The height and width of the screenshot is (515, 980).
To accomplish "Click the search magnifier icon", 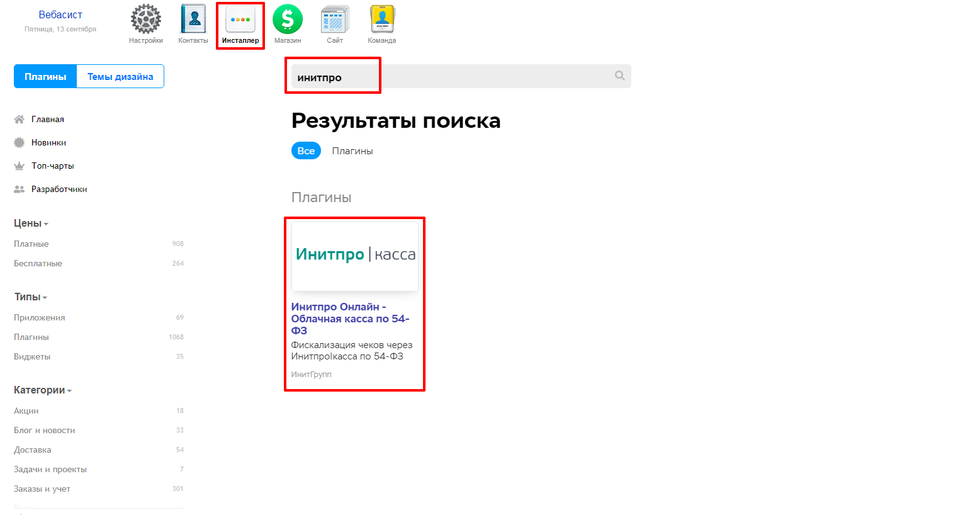I will click(x=620, y=76).
